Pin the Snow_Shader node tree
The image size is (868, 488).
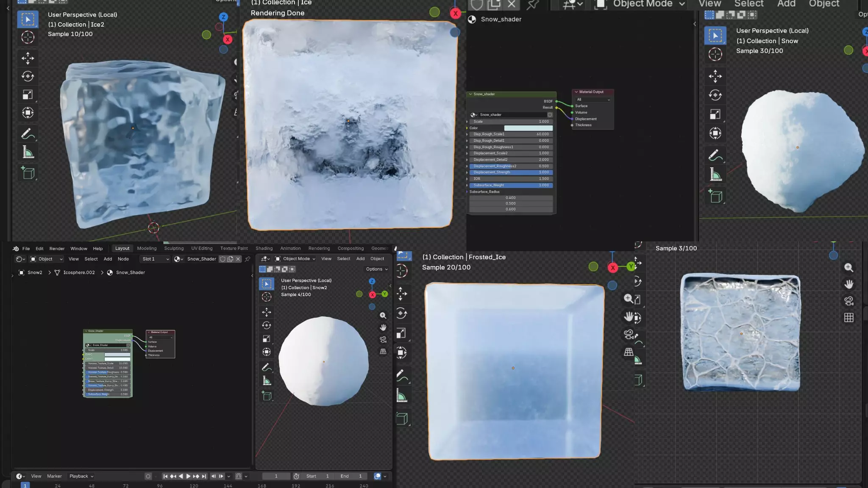(248, 259)
